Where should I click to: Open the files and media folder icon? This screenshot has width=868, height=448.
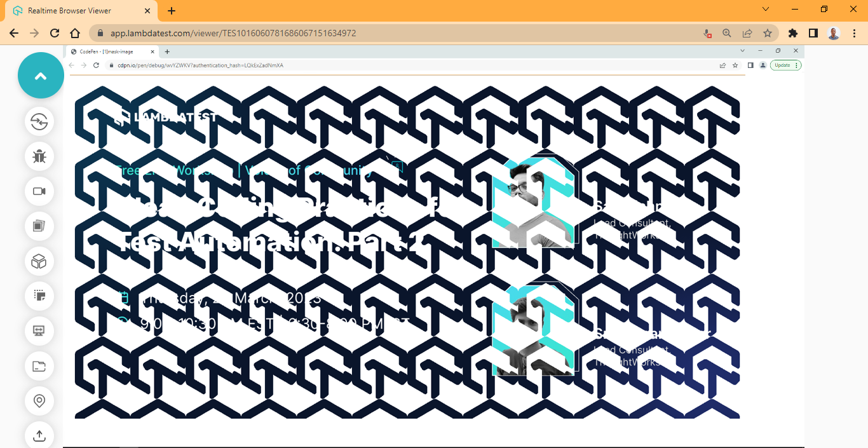[39, 365]
